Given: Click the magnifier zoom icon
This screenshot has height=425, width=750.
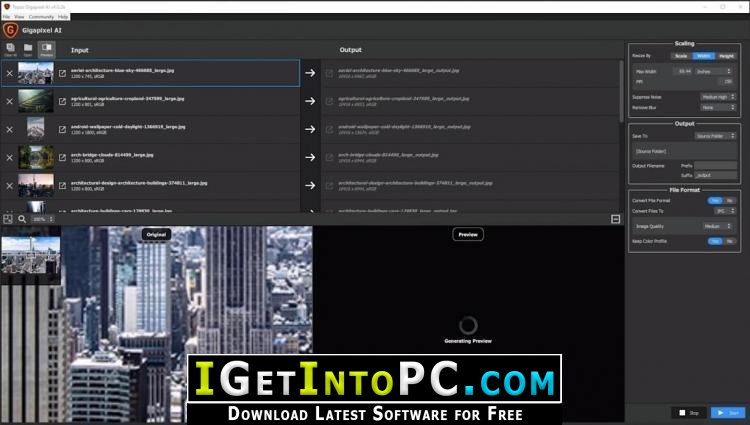Looking at the screenshot, I should 22,219.
